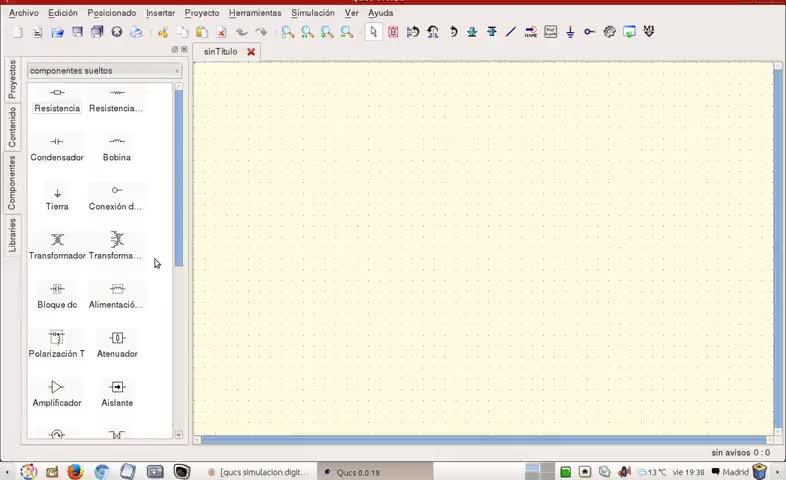Mirror component about Y axis icon
The width and height of the screenshot is (786, 480).
coord(433,32)
